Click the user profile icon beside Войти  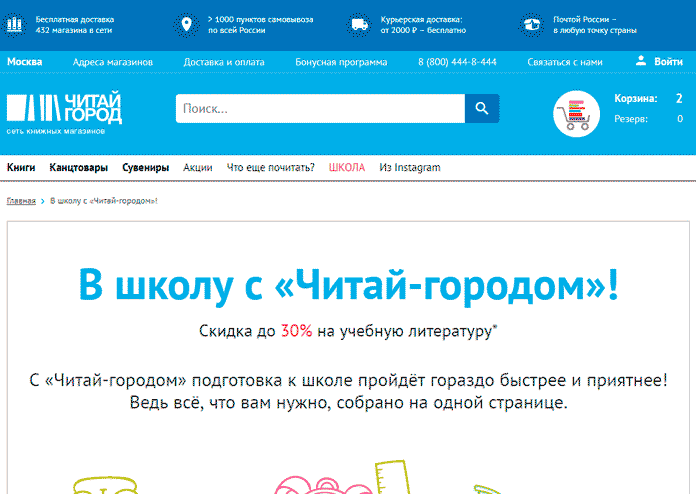tap(641, 61)
